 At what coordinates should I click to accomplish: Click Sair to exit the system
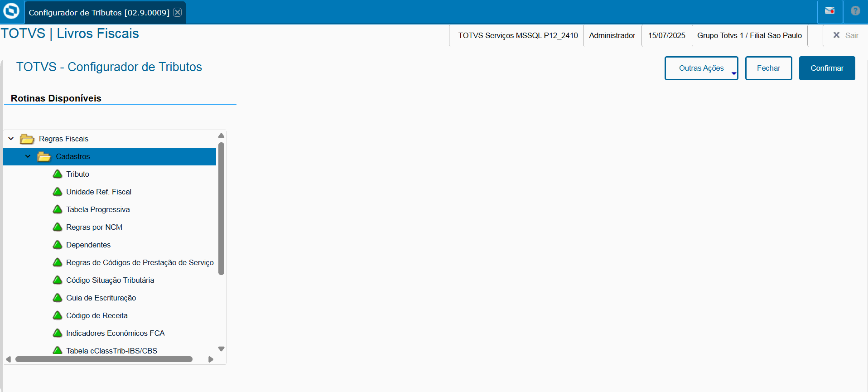845,35
